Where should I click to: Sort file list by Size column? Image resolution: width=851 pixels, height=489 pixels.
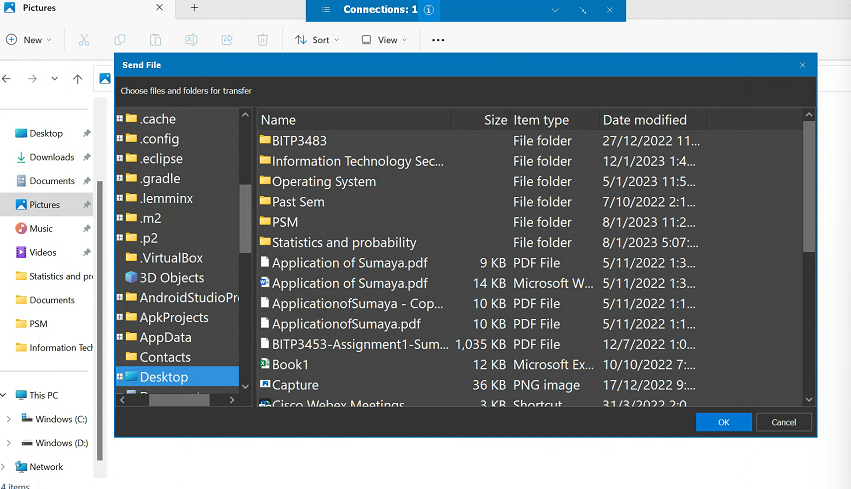click(480, 120)
